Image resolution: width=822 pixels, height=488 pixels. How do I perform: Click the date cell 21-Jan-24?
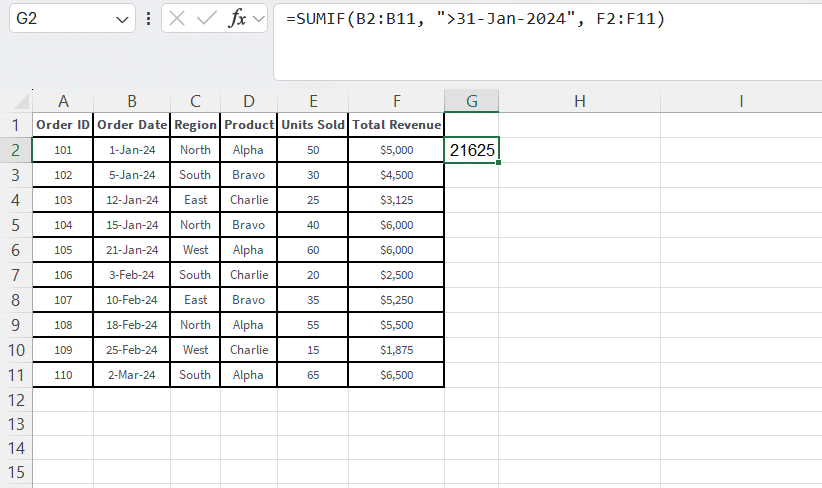click(132, 250)
